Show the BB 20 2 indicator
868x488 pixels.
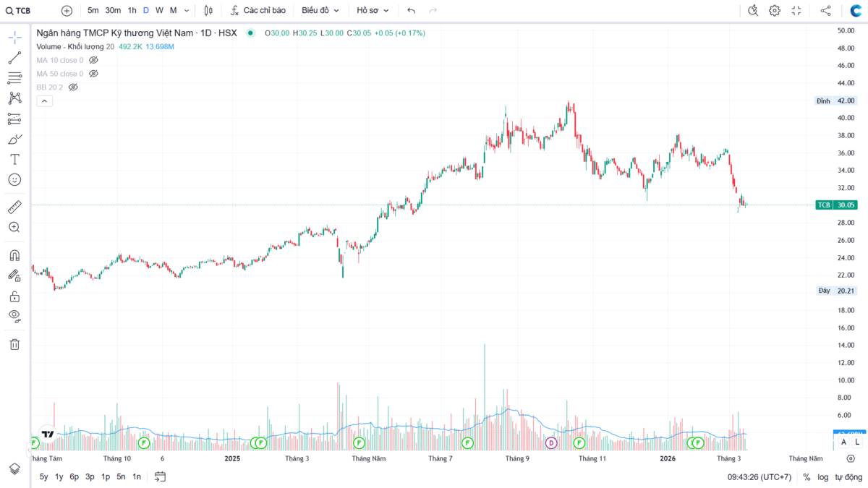point(73,87)
